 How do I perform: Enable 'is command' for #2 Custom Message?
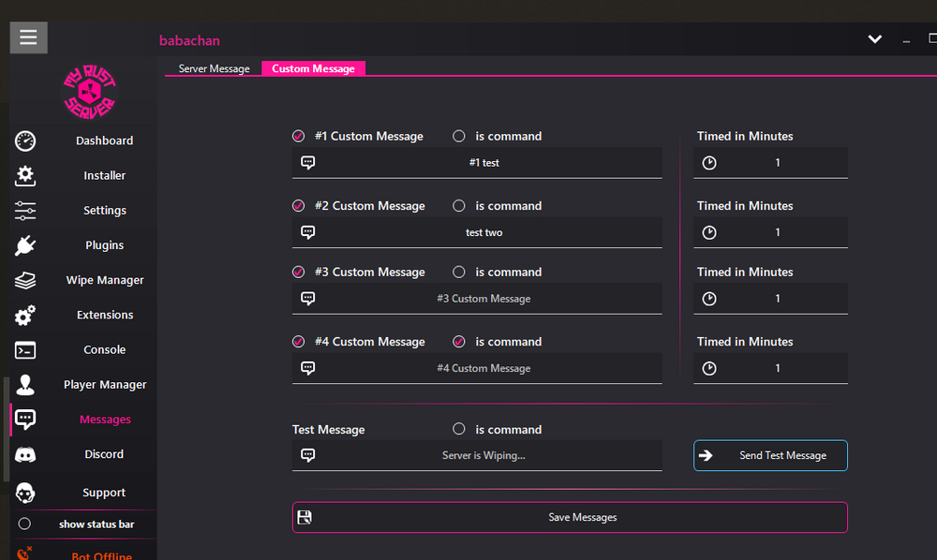point(459,206)
